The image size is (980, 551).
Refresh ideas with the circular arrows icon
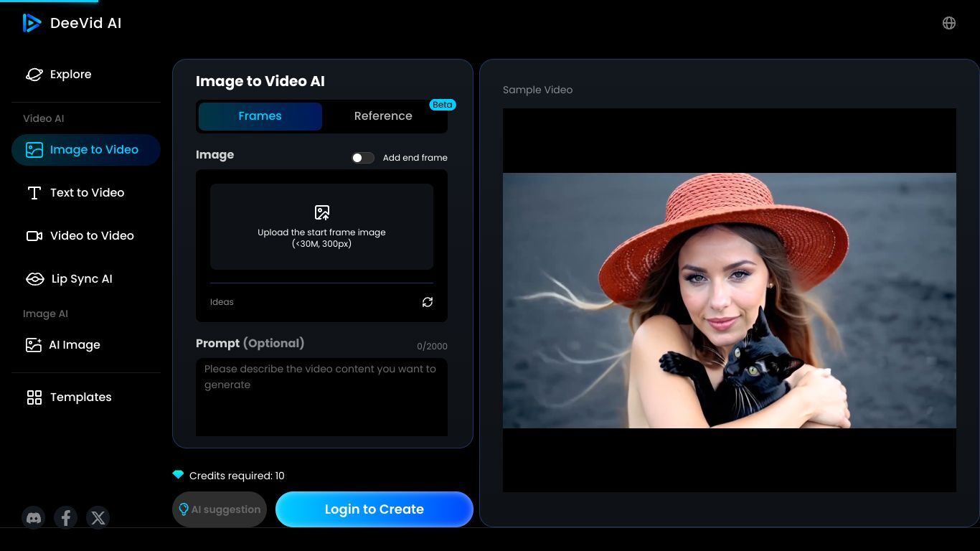(428, 302)
